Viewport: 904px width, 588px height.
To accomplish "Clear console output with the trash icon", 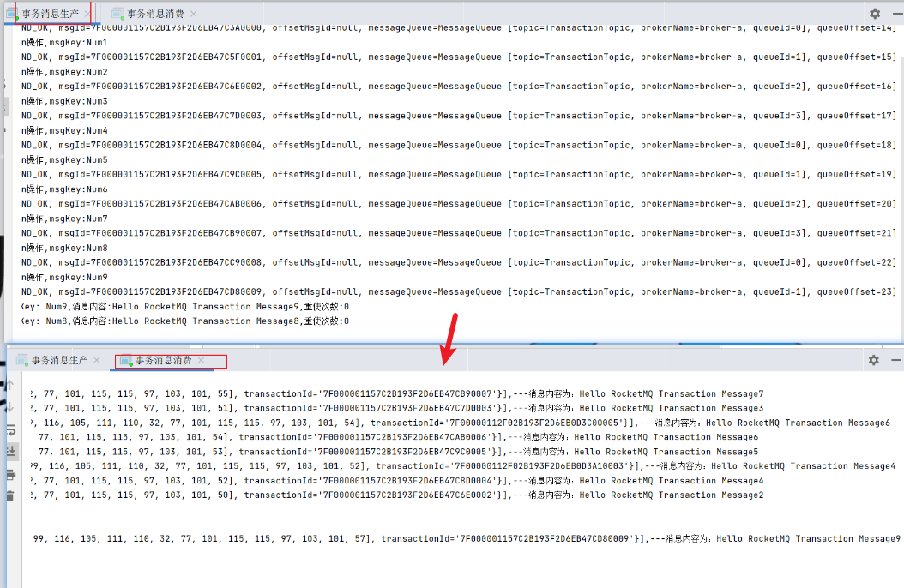I will click(10, 495).
